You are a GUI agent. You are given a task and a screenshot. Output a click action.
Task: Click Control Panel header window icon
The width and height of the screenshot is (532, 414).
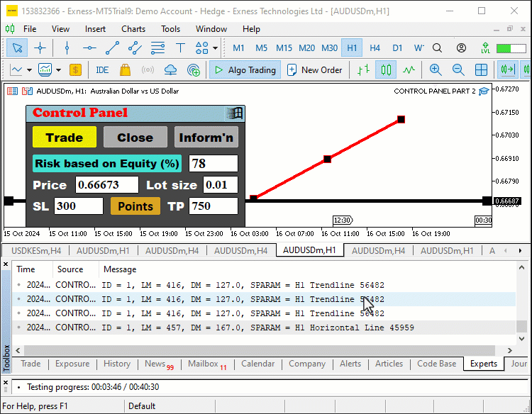[x=235, y=113]
